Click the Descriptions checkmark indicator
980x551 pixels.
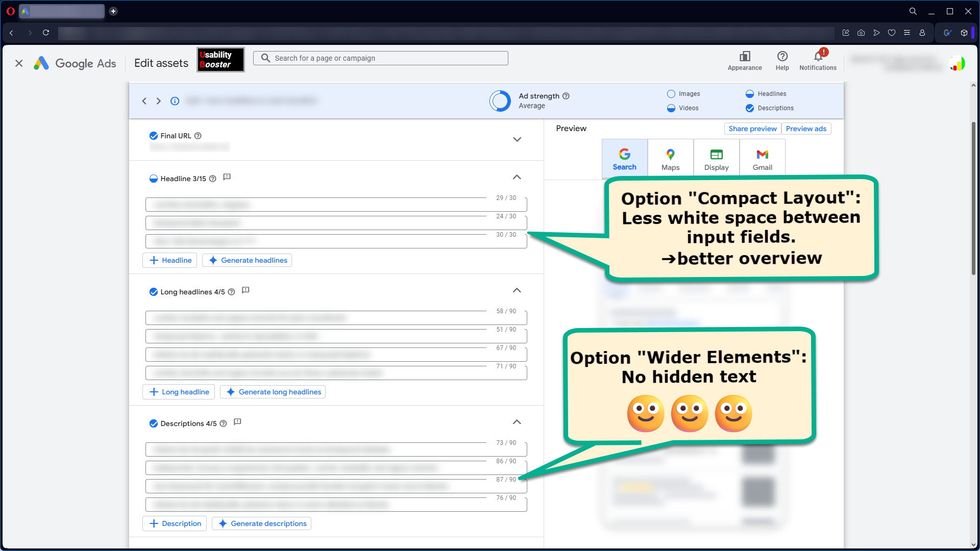tap(750, 108)
